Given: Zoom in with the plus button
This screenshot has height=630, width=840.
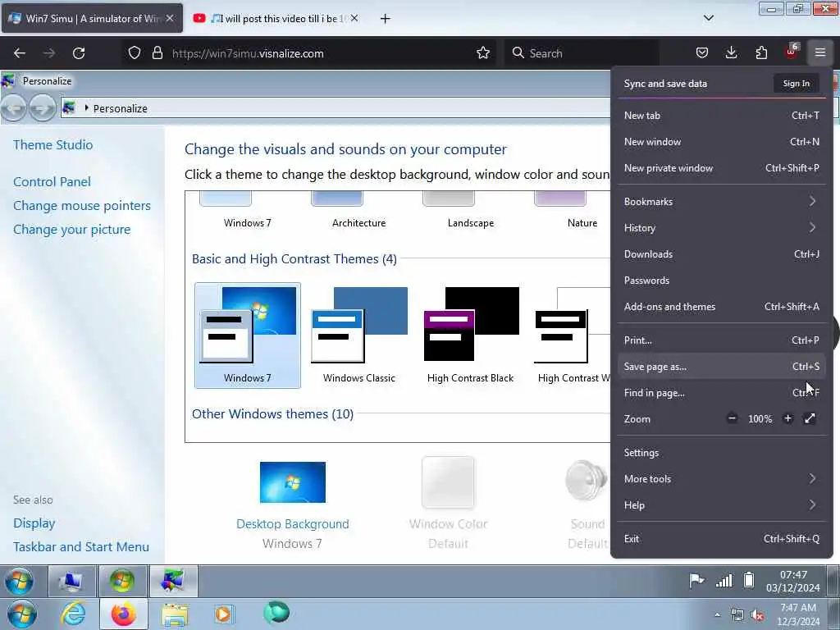Looking at the screenshot, I should (787, 418).
